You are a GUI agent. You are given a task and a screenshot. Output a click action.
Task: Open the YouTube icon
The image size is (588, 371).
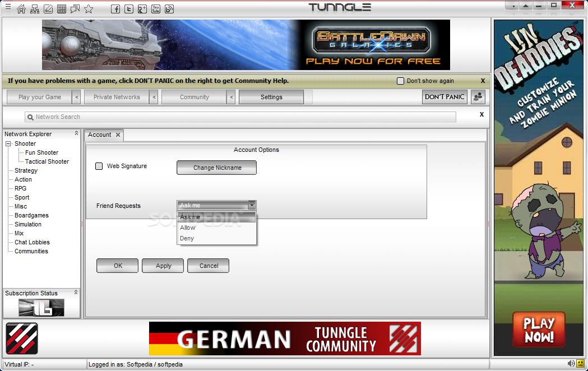[156, 9]
